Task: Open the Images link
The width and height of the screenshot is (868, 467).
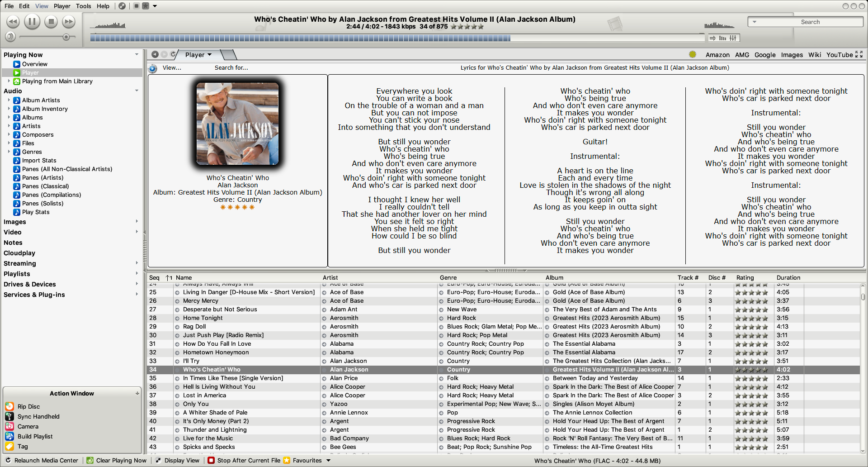Action: 792,55
